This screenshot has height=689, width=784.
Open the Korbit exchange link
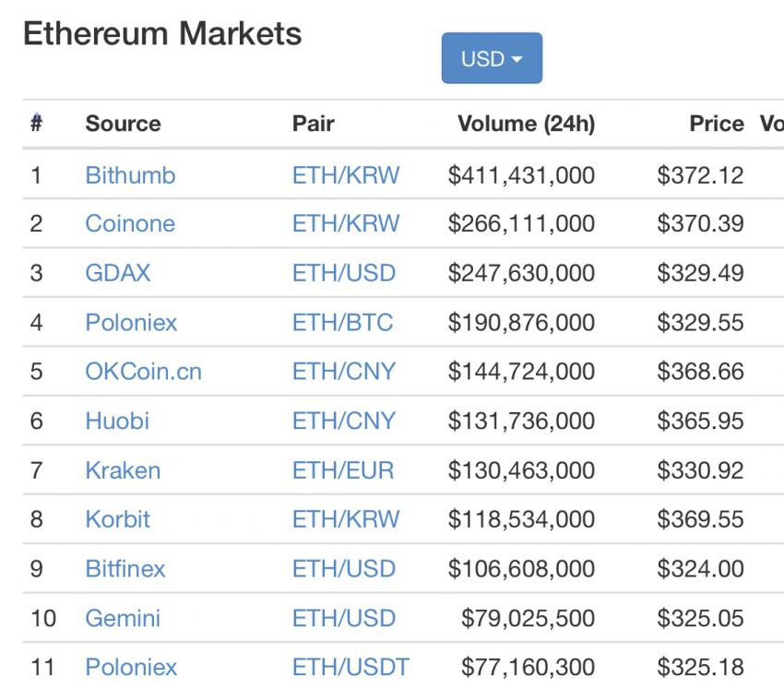(x=117, y=519)
